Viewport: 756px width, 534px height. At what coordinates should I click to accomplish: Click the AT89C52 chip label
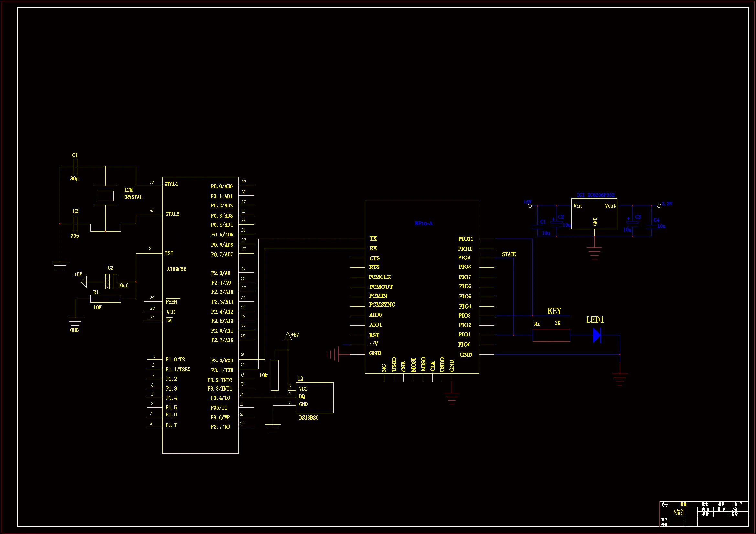click(x=177, y=269)
